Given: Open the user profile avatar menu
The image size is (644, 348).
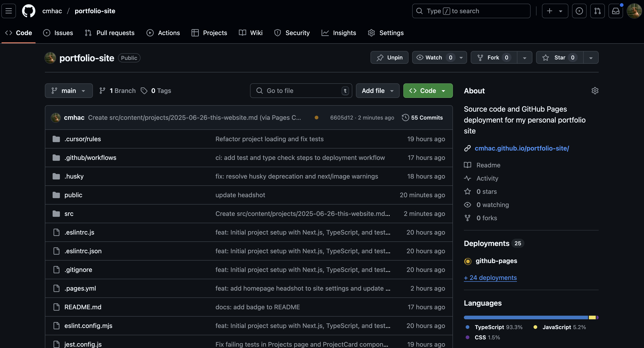Looking at the screenshot, I should 634,11.
